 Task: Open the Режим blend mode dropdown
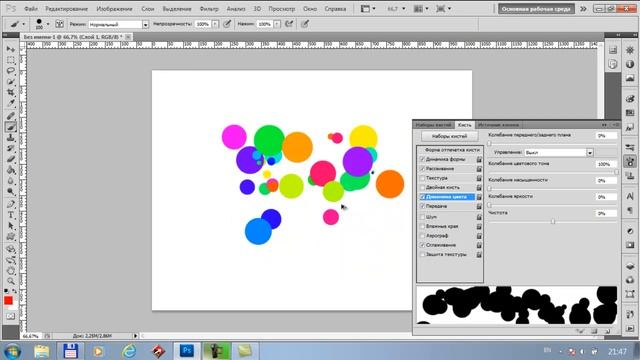(145, 24)
